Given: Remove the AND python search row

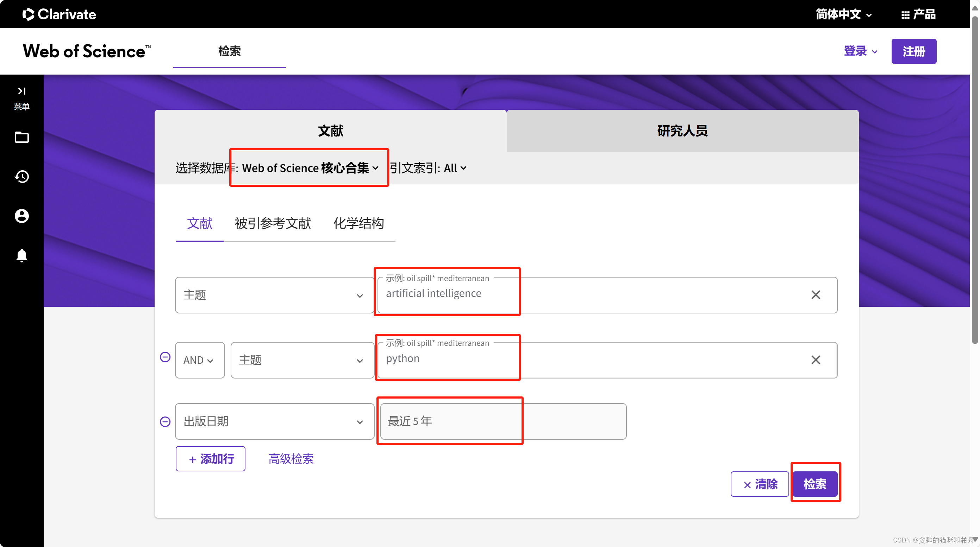Looking at the screenshot, I should click(x=165, y=357).
